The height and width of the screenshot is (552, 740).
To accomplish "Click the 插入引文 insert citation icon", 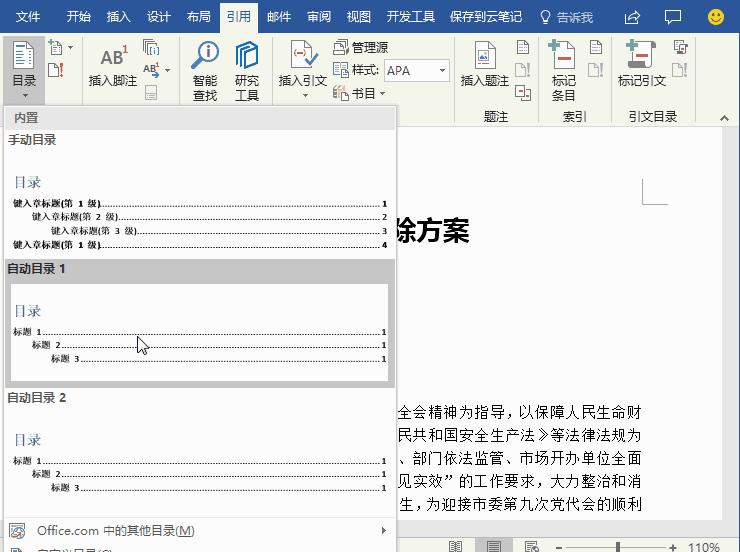I will tap(303, 55).
